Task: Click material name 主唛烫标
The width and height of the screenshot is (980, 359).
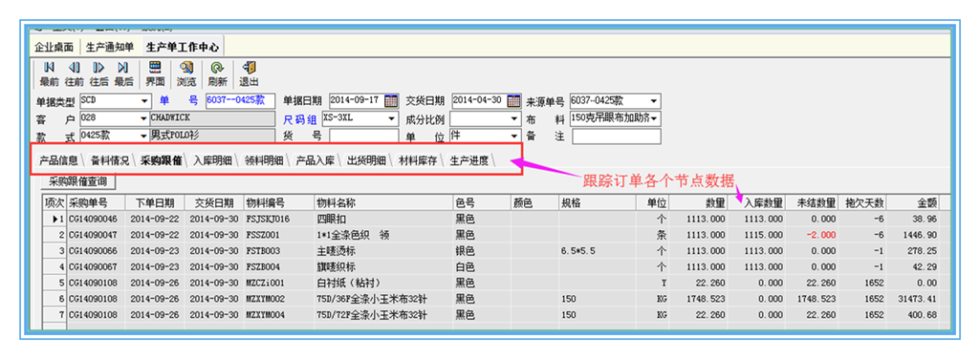Action: coord(337,251)
